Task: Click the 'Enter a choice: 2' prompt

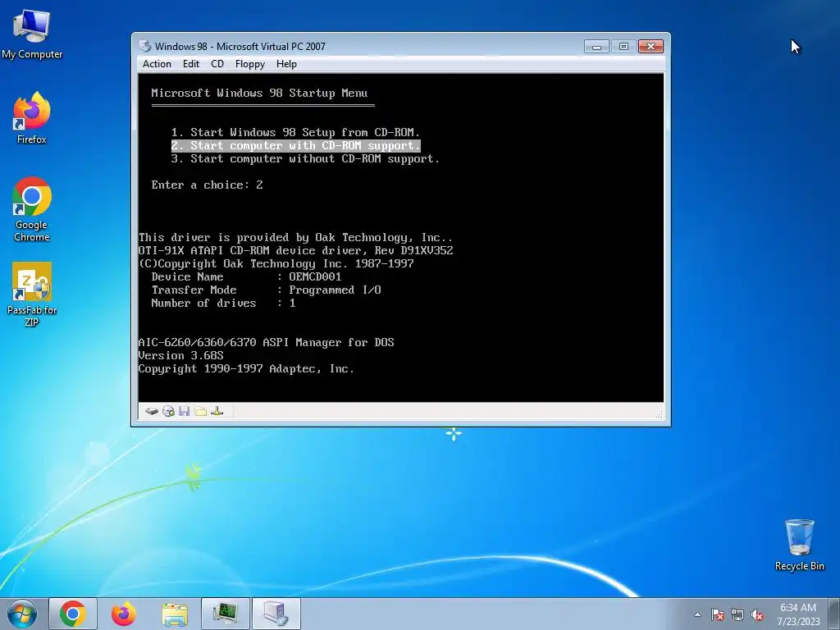Action: tap(207, 185)
